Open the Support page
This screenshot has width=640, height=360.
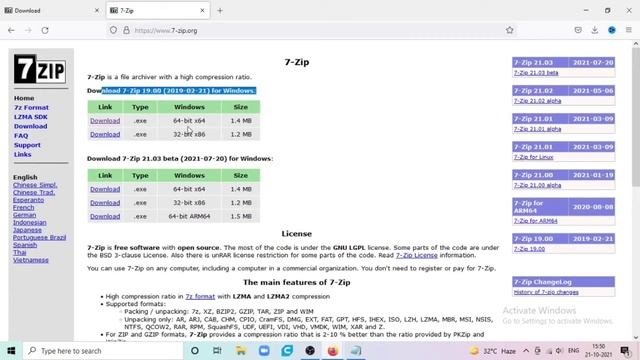[27, 145]
